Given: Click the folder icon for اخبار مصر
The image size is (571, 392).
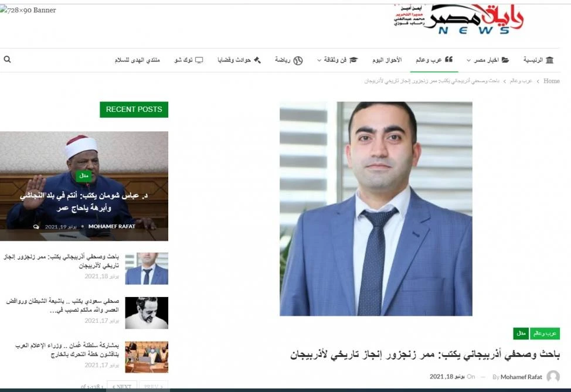Looking at the screenshot, I should tap(505, 60).
